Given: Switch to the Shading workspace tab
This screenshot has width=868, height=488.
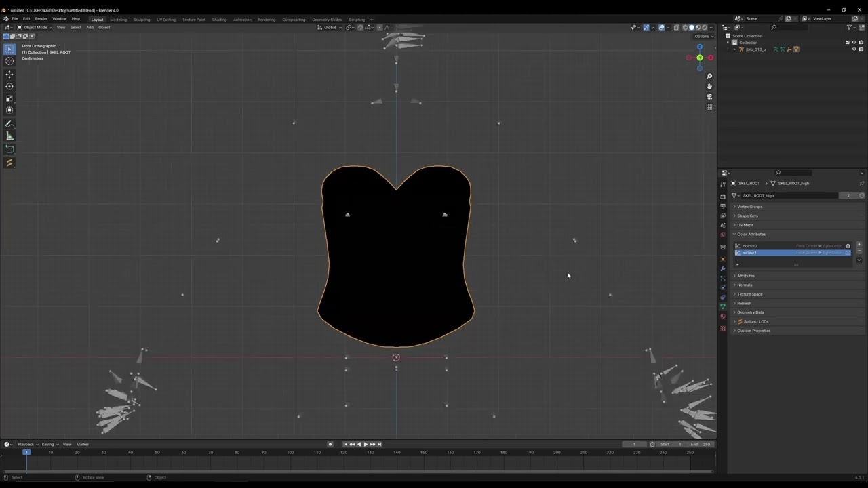Looking at the screenshot, I should (219, 20).
